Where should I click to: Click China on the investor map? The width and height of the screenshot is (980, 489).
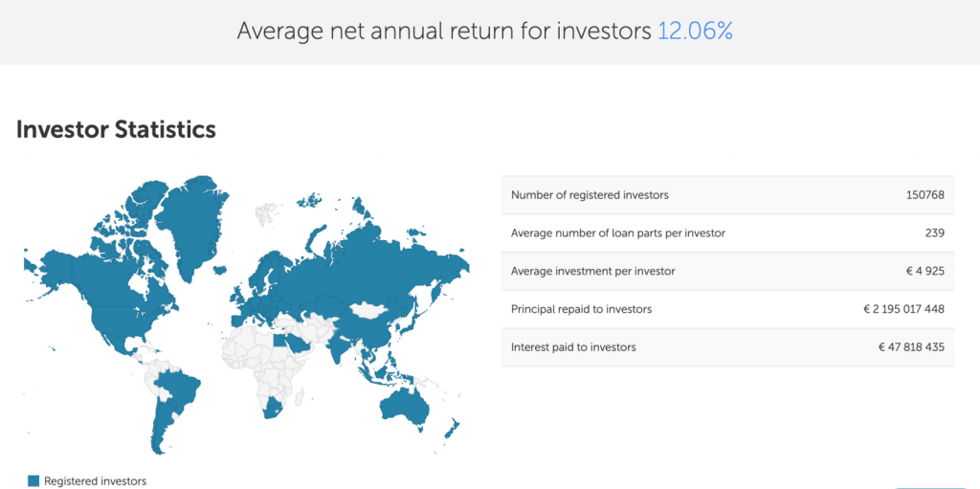tap(378, 330)
